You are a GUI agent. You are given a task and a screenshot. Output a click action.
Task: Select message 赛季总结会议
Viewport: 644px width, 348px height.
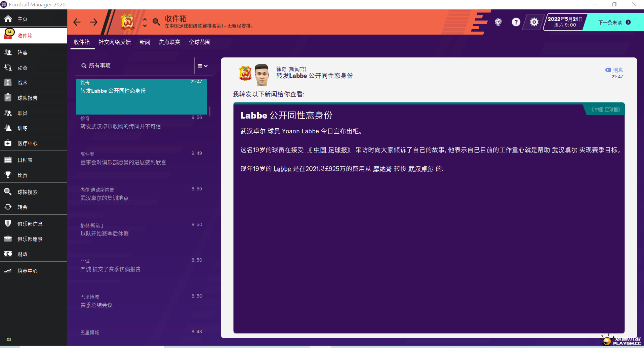(142, 311)
